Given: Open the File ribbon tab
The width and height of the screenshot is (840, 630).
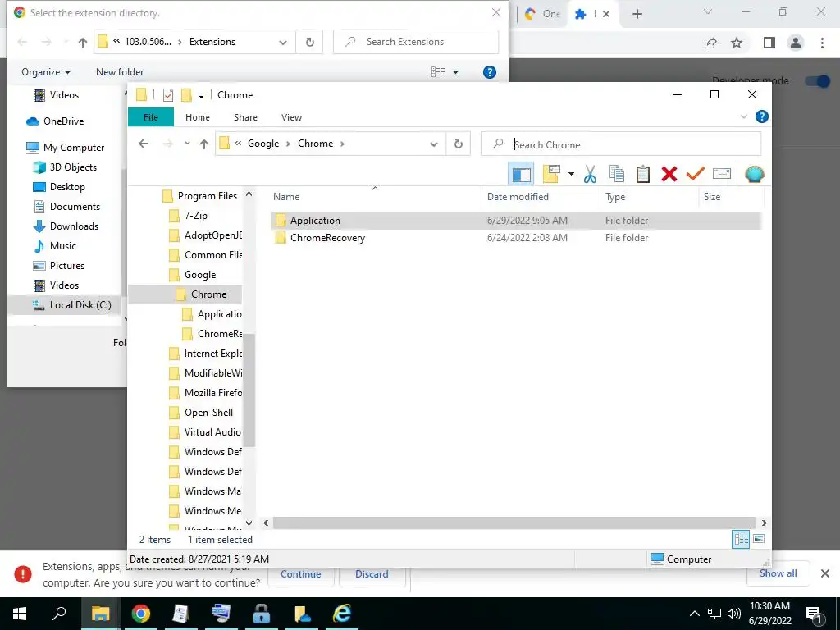Looking at the screenshot, I should pos(151,116).
